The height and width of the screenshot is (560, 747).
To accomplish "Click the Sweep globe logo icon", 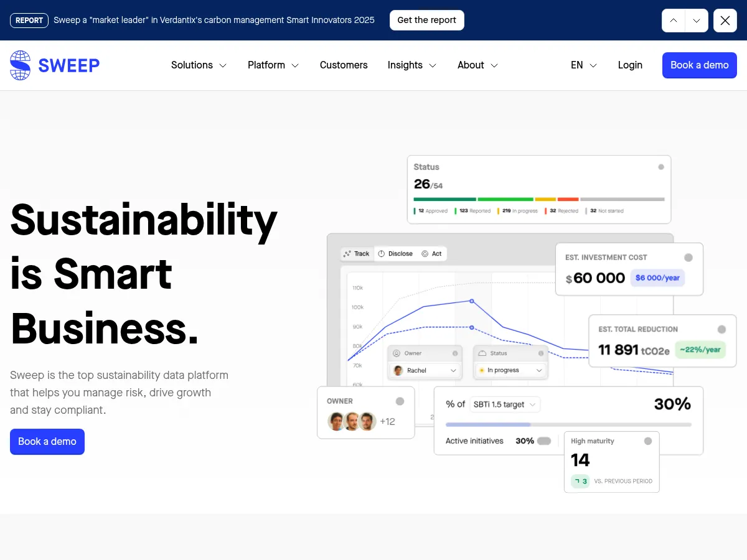I will (x=21, y=65).
